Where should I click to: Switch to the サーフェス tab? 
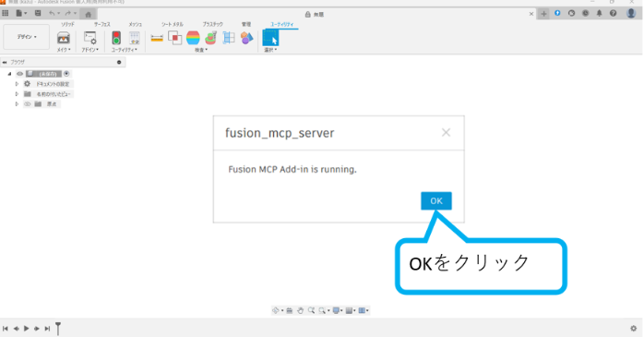tap(101, 24)
